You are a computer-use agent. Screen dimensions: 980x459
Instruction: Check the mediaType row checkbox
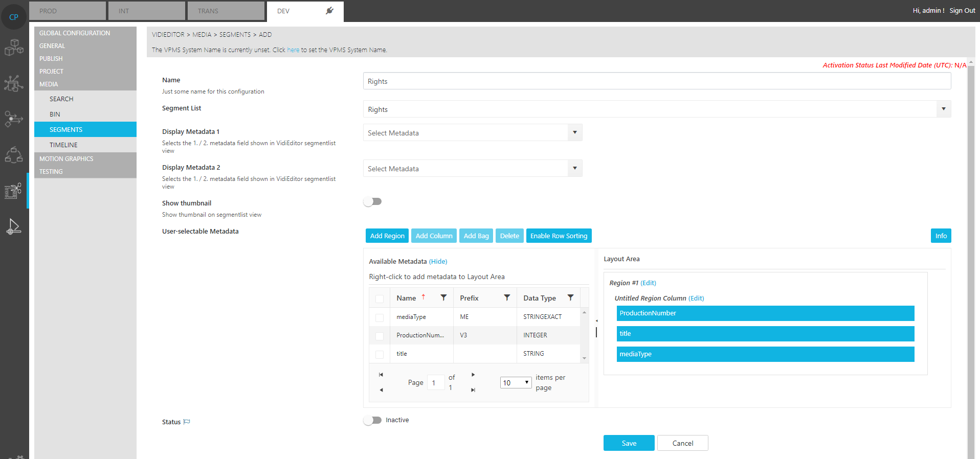pyautogui.click(x=380, y=317)
